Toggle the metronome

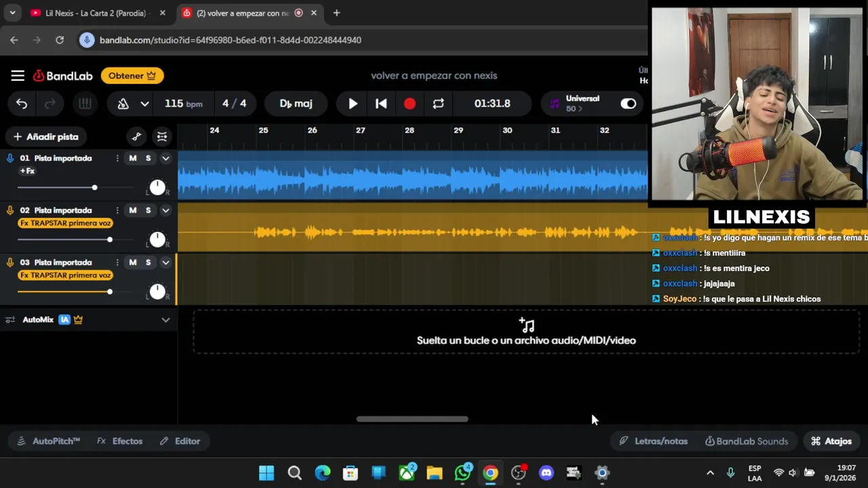[x=123, y=104]
